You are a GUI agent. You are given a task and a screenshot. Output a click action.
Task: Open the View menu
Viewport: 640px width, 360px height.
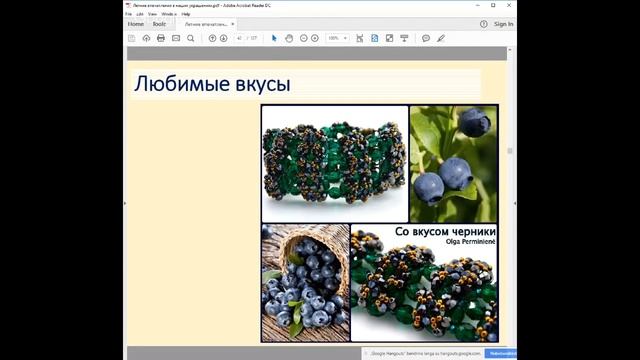click(152, 14)
